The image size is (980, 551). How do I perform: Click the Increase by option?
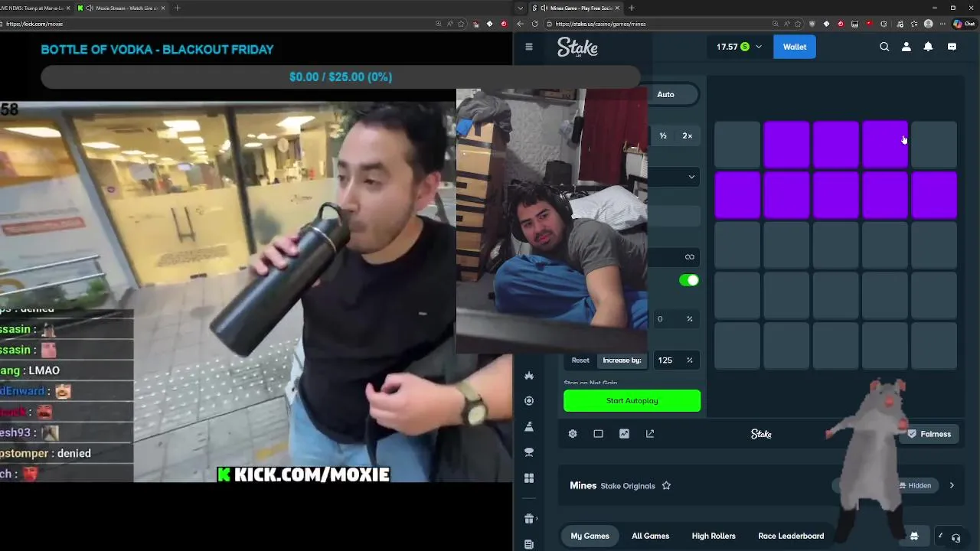pyautogui.click(x=622, y=360)
